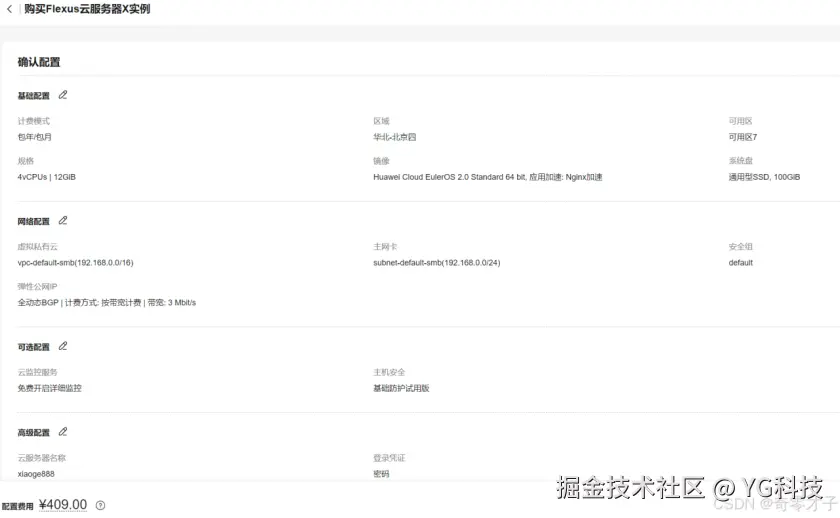Select the 可用区7 availability zone value
Screen dimensions: 840x518
(742, 137)
